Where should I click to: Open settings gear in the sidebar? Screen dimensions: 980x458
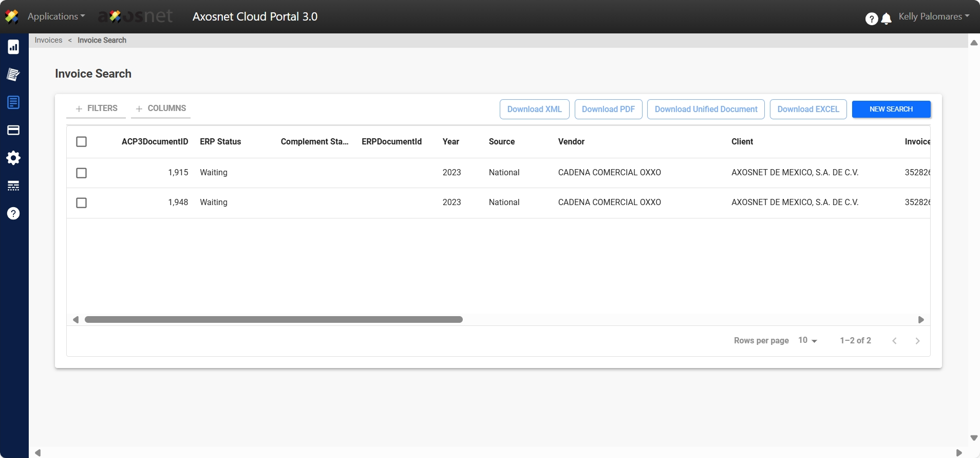[x=13, y=158]
